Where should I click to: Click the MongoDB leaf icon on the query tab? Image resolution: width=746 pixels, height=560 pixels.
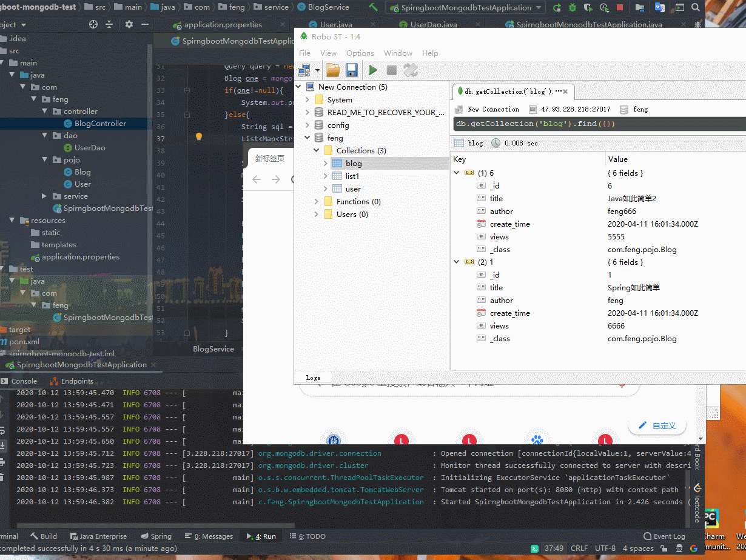(460, 92)
